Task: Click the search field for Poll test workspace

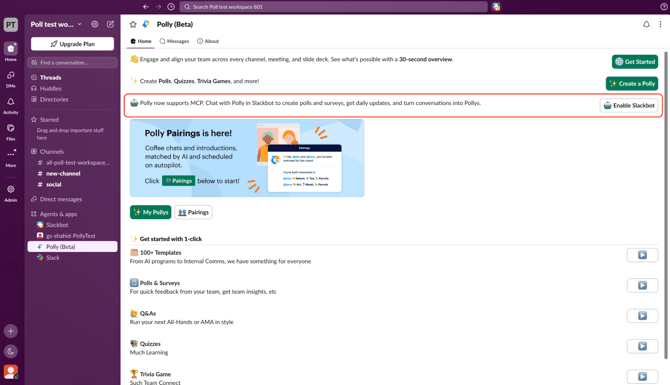Action: (x=334, y=6)
